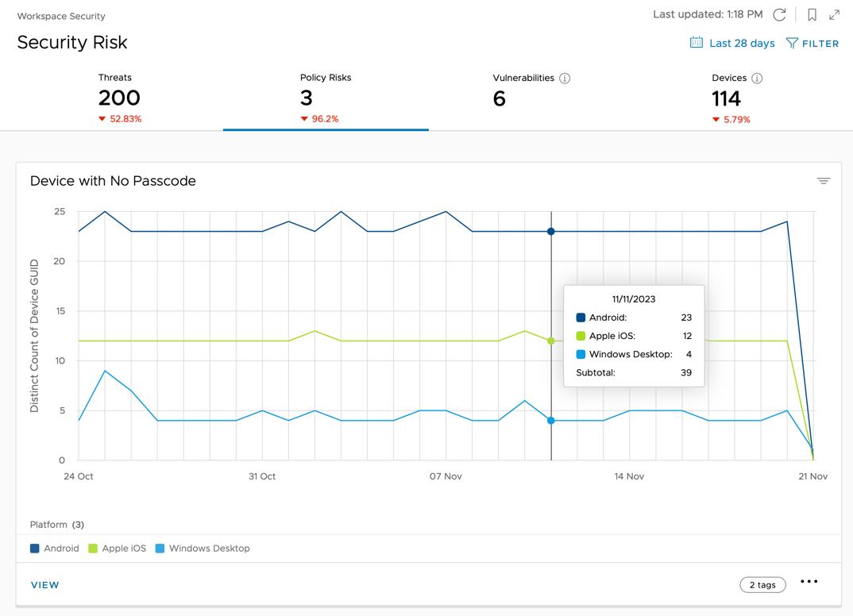Image resolution: width=853 pixels, height=616 pixels.
Task: Toggle the Android platform series
Action: pos(54,548)
